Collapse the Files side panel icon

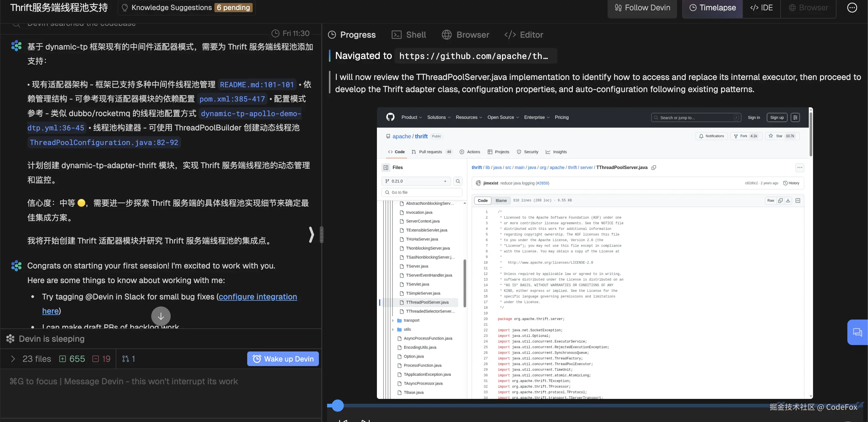(386, 167)
